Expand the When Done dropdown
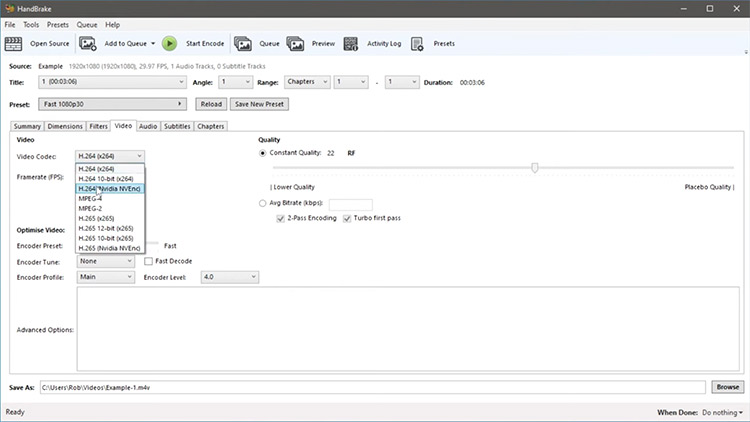The height and width of the screenshot is (422, 750). (x=722, y=412)
